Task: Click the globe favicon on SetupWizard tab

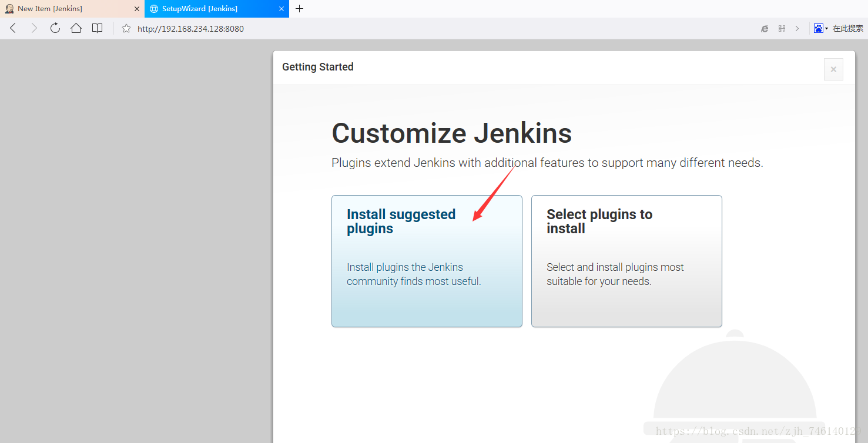Action: [154, 9]
